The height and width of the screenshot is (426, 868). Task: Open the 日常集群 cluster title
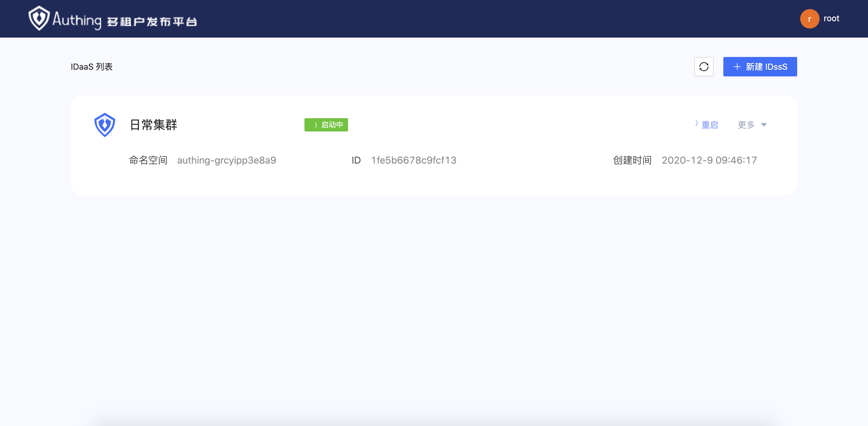point(153,125)
